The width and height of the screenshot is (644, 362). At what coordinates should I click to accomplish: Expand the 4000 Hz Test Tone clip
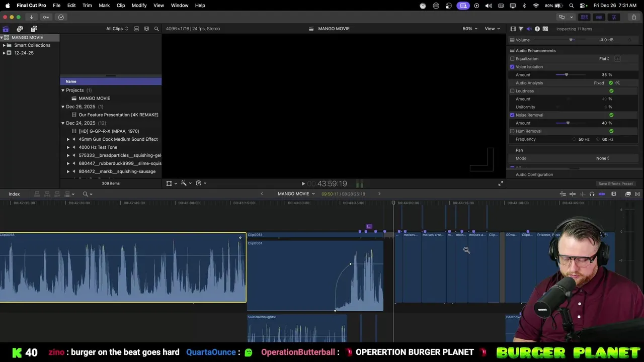(68, 147)
